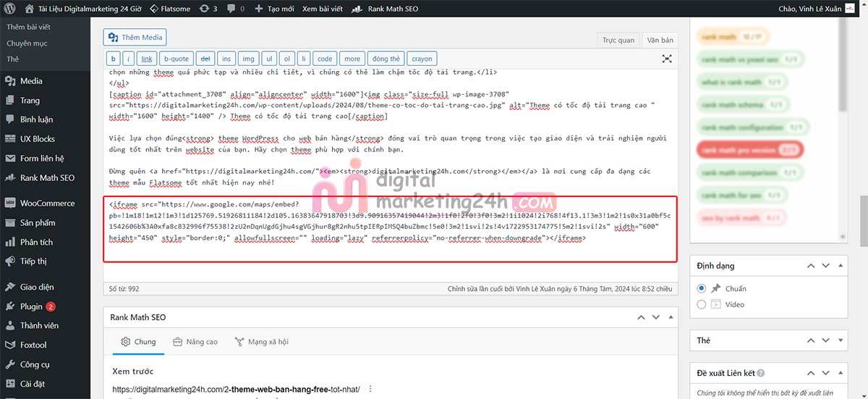Switch to the Trực quan tab
Viewport: 868px width, 399px height.
(x=618, y=41)
